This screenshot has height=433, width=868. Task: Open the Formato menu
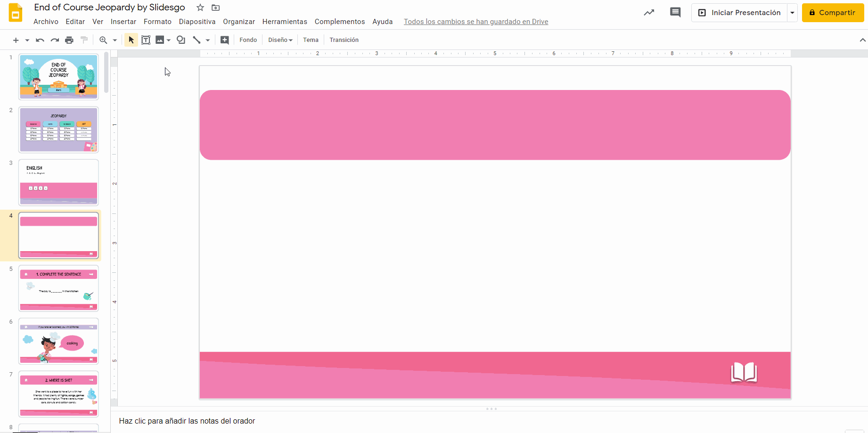pos(157,22)
